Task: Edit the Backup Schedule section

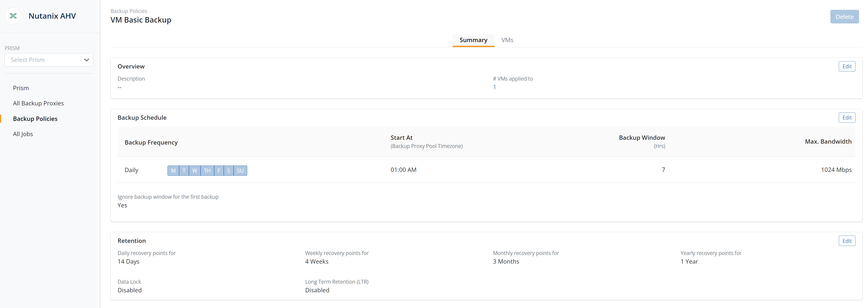Action: (x=846, y=117)
